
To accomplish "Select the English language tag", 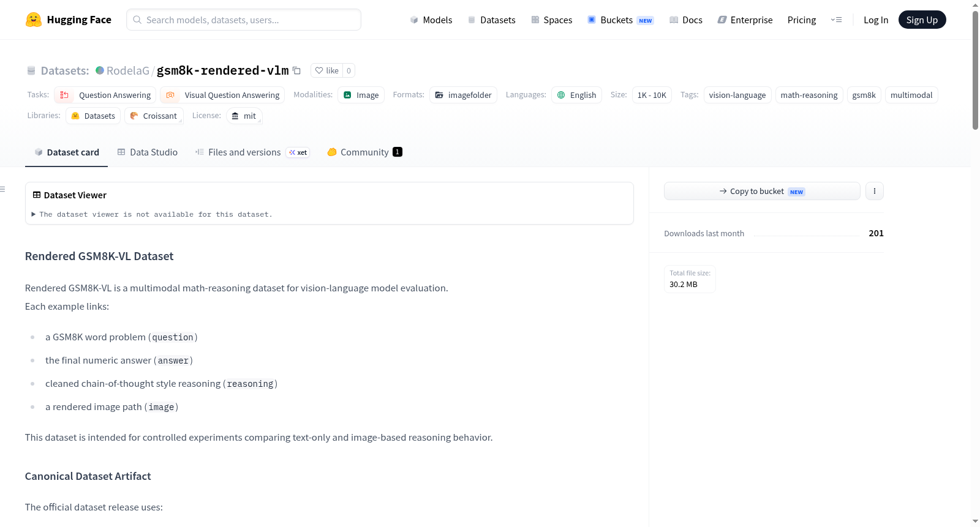I will (576, 95).
